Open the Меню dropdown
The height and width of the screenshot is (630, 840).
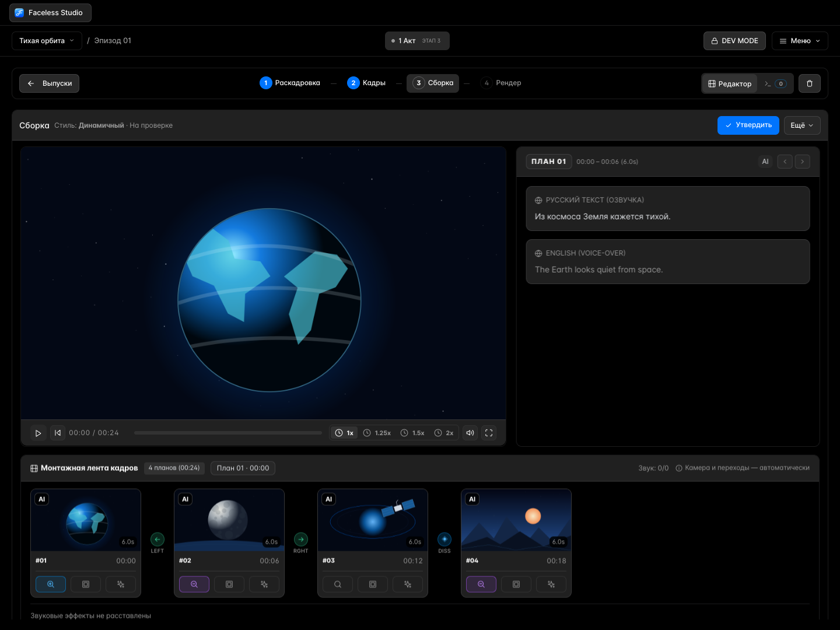[x=800, y=41]
